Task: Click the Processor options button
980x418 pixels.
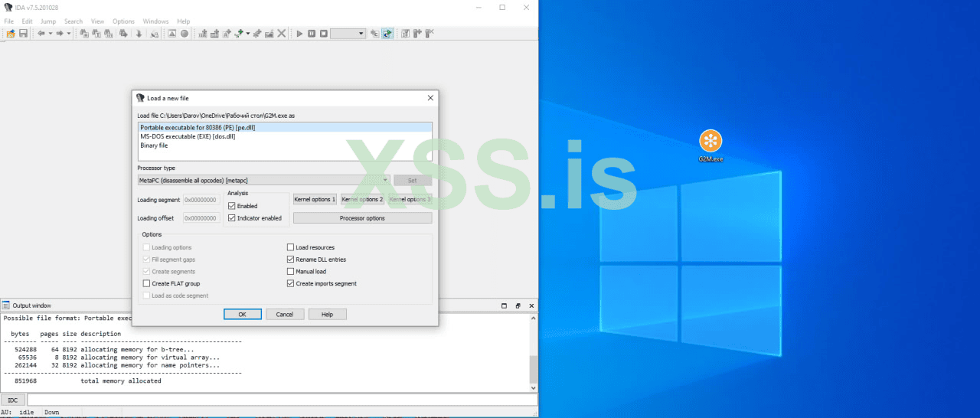Action: tap(362, 218)
